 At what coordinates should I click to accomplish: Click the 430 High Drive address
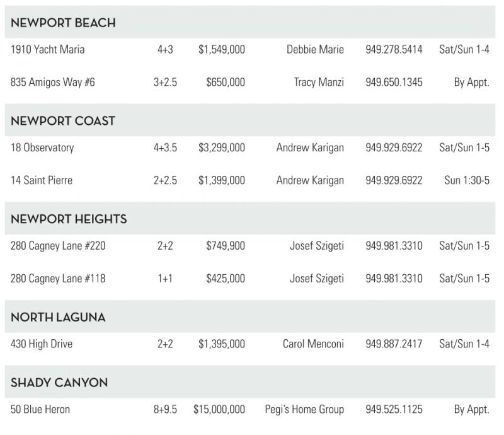pos(42,344)
